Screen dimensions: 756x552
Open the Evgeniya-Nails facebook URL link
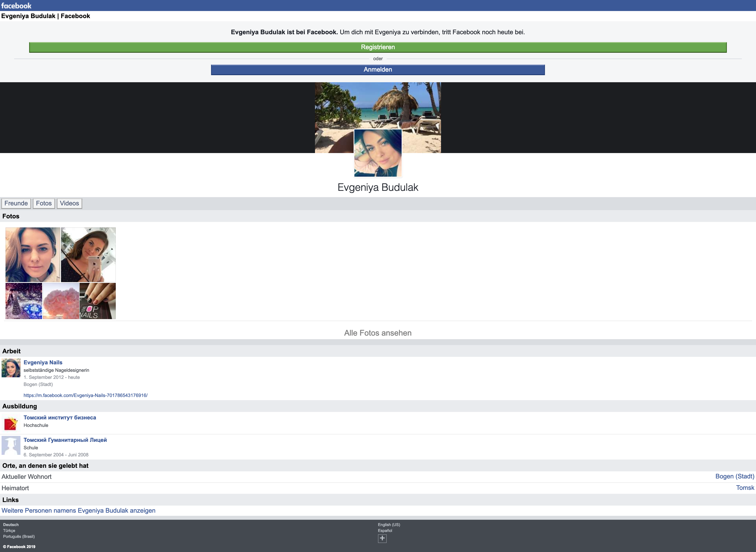pos(85,395)
